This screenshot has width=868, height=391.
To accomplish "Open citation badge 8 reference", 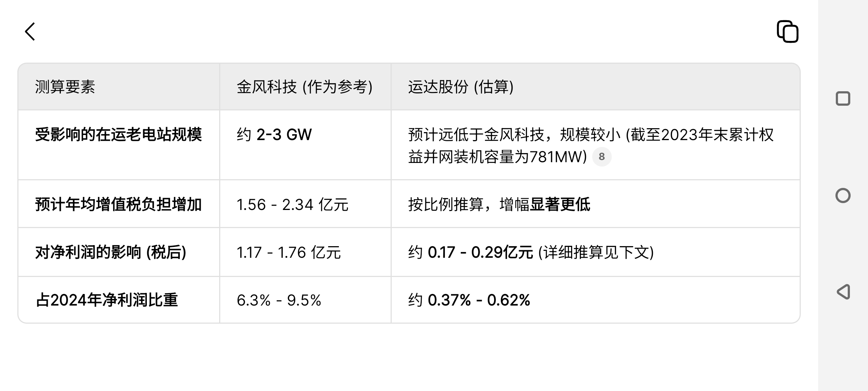I will (602, 157).
